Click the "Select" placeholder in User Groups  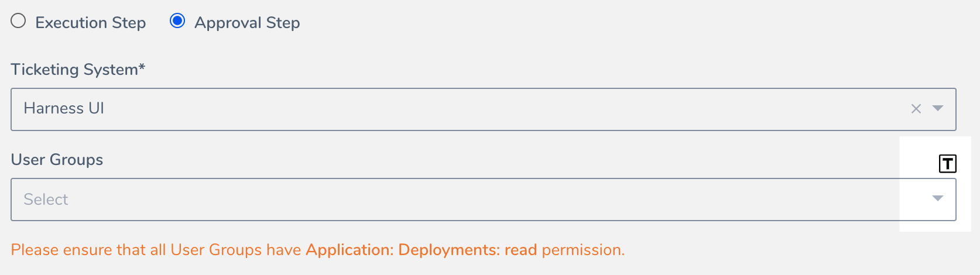[x=46, y=200]
